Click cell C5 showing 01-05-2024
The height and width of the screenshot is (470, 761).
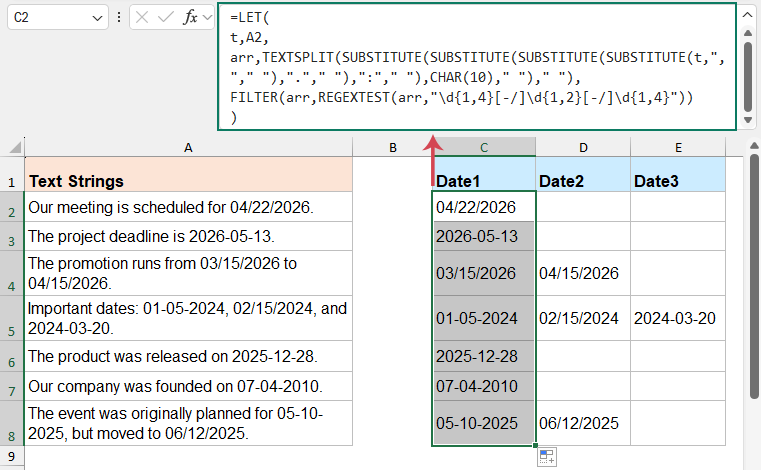click(x=484, y=319)
